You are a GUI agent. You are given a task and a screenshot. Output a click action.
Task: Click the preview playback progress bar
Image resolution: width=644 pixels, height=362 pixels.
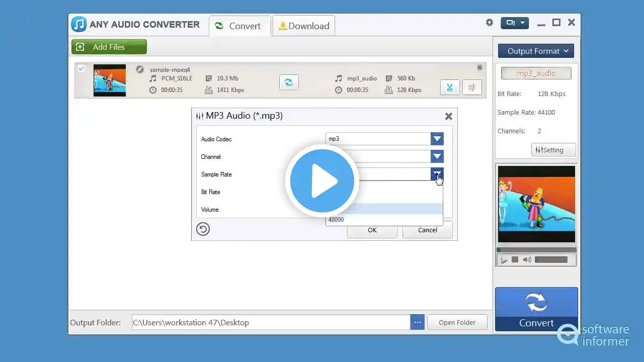click(x=536, y=250)
